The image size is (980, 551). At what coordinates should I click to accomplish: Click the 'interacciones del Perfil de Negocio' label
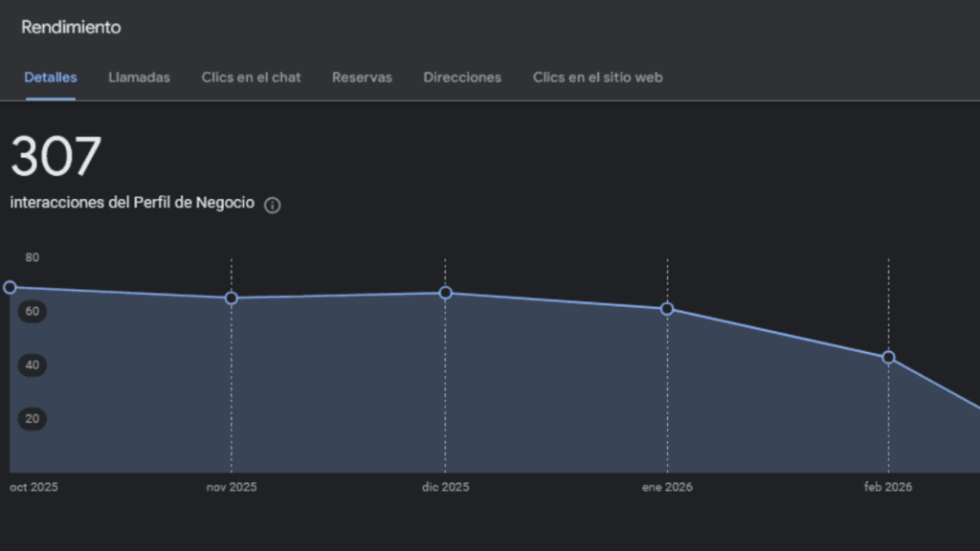[132, 203]
